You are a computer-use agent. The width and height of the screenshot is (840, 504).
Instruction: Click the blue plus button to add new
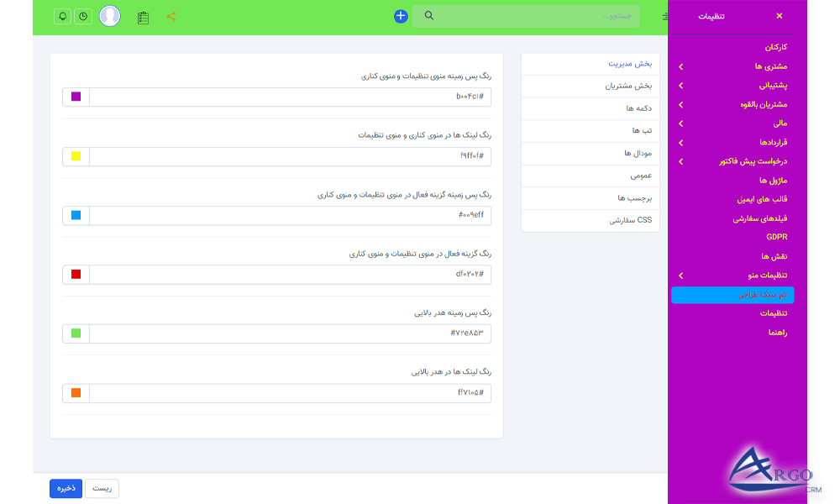coord(400,14)
